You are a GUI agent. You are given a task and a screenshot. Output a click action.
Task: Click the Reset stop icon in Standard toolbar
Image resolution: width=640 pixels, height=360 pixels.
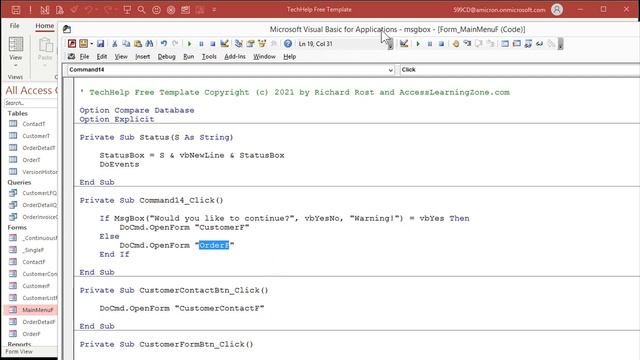213,44
